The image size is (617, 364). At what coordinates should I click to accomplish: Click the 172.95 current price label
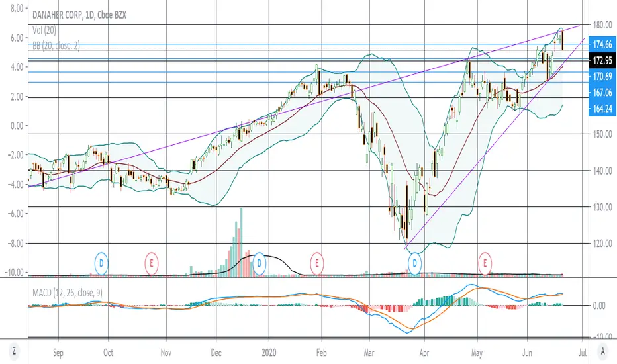pos(602,60)
